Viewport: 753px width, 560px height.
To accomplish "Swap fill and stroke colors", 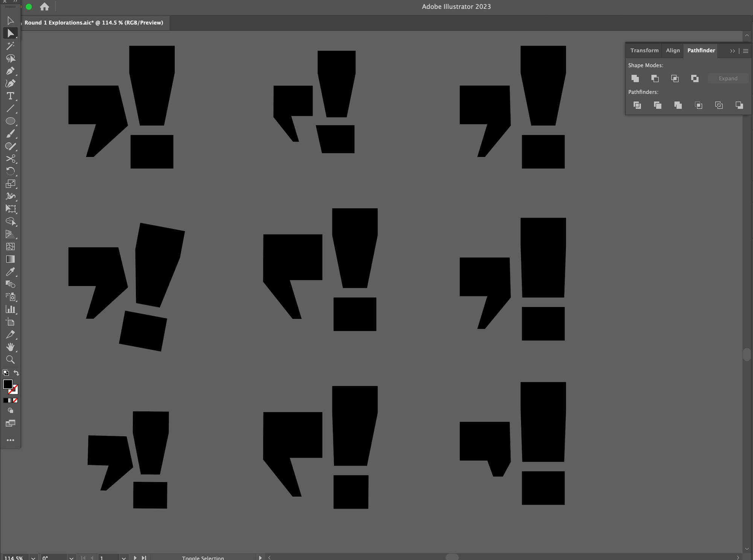I will [16, 373].
